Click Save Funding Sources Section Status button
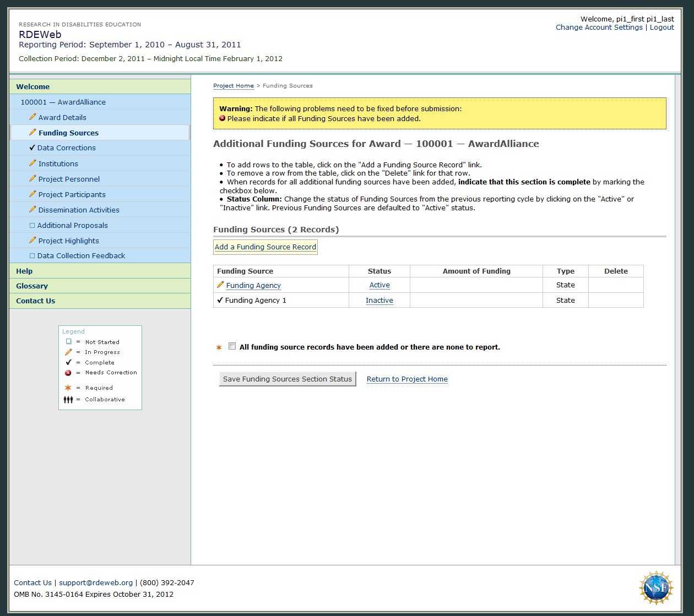The height and width of the screenshot is (616, 694). click(287, 379)
